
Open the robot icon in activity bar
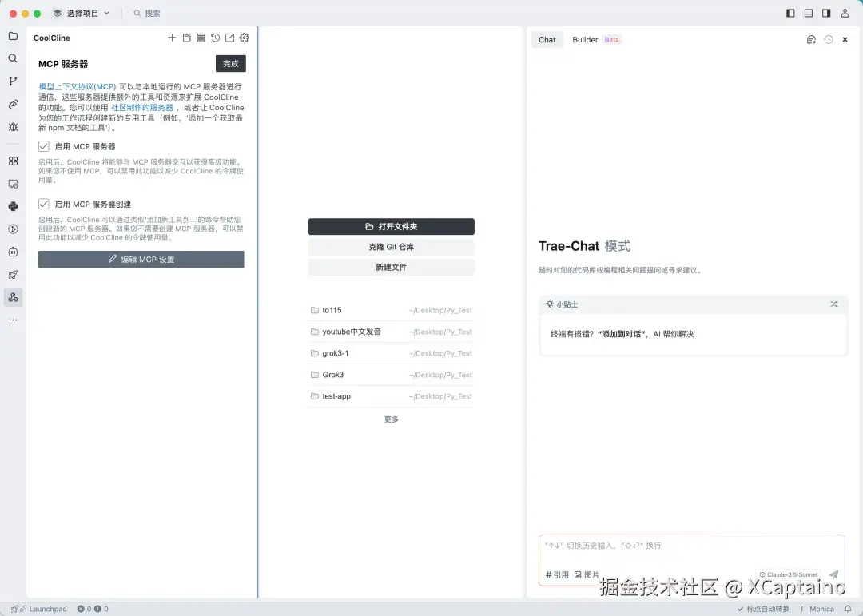click(x=14, y=252)
